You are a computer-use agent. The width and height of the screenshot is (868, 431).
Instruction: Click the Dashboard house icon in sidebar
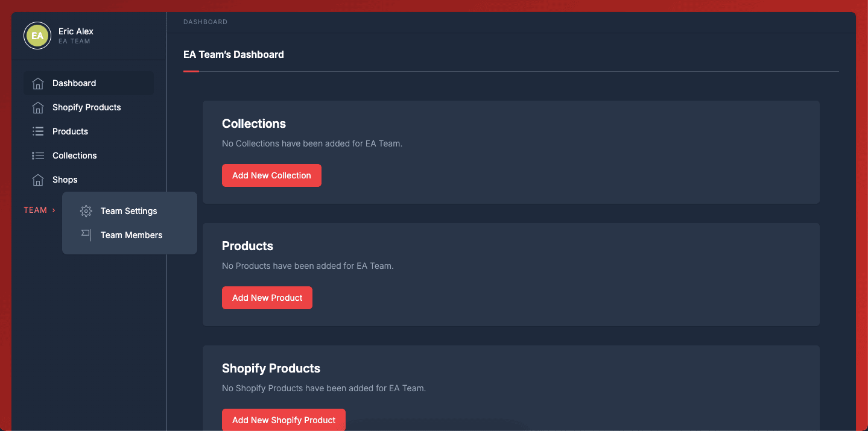[x=38, y=83]
